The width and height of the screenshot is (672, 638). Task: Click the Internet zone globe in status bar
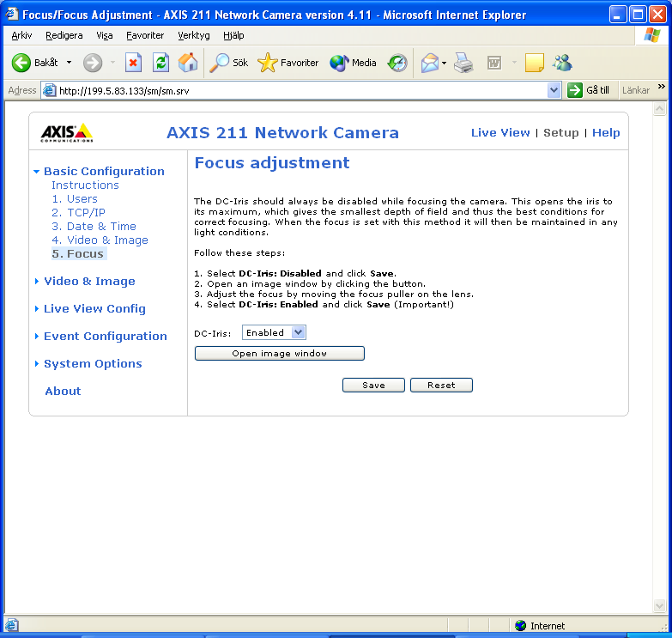[521, 626]
